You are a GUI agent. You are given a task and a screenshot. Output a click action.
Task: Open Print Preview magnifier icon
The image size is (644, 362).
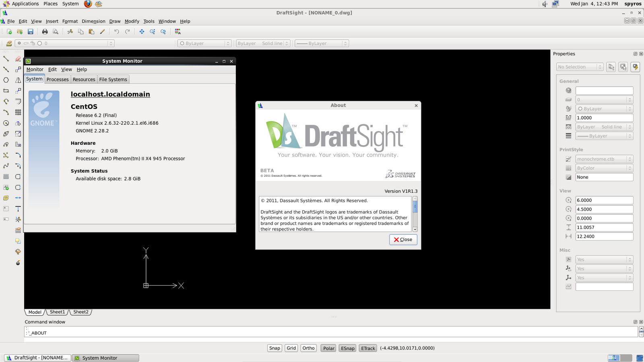(56, 31)
